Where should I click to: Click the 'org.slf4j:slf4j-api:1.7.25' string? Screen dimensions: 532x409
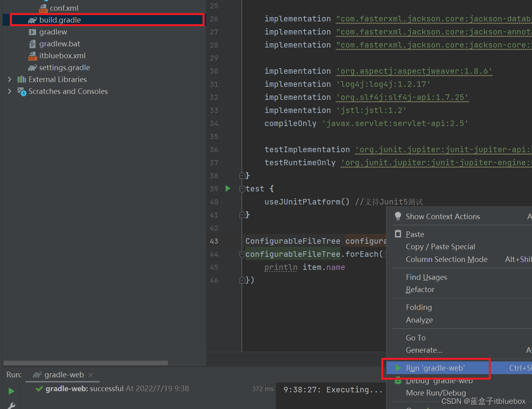(402, 97)
